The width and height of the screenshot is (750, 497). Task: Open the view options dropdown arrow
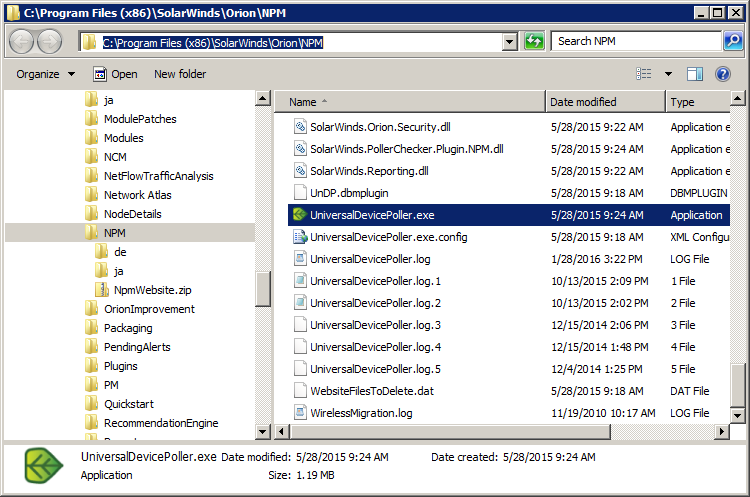pyautogui.click(x=668, y=74)
